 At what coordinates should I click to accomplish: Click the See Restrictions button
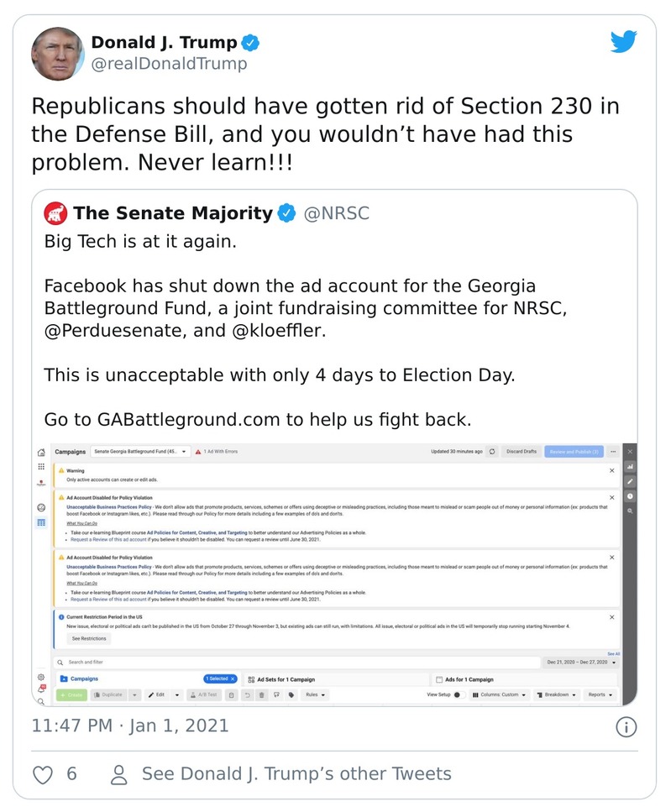click(x=88, y=638)
